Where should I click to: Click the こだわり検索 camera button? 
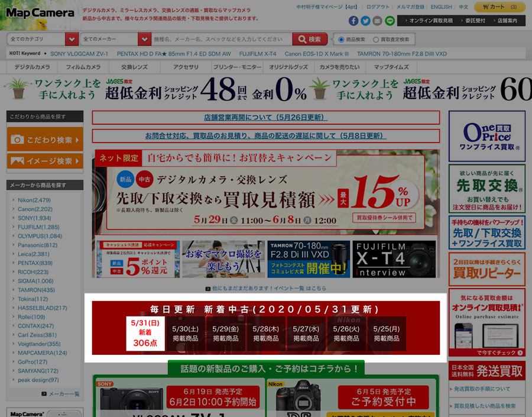click(x=45, y=140)
